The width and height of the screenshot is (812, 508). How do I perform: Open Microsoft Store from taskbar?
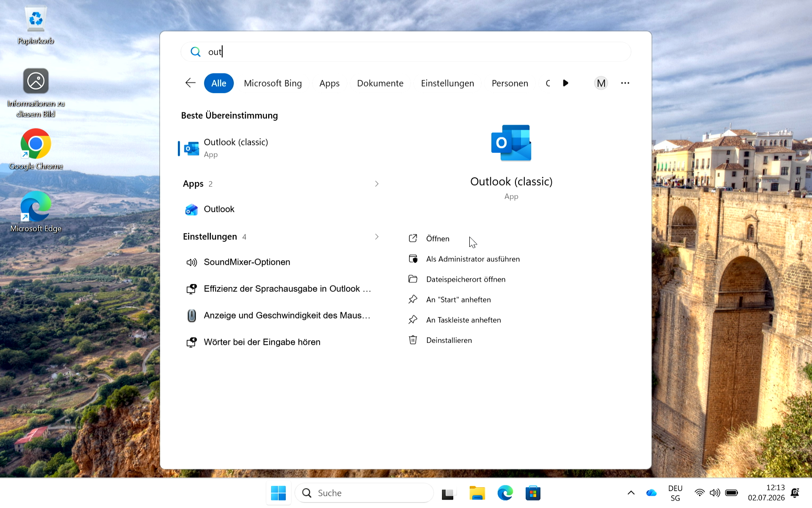533,493
